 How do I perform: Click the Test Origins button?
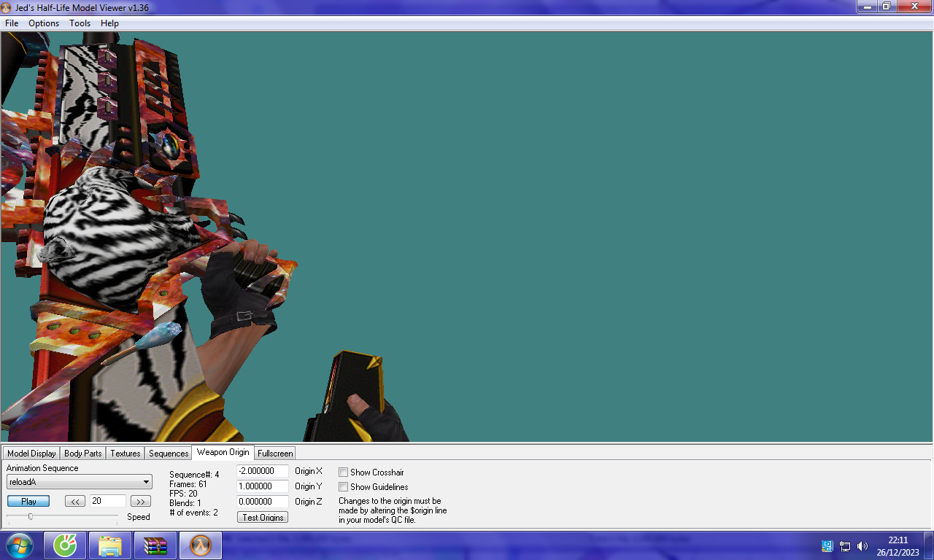[262, 516]
